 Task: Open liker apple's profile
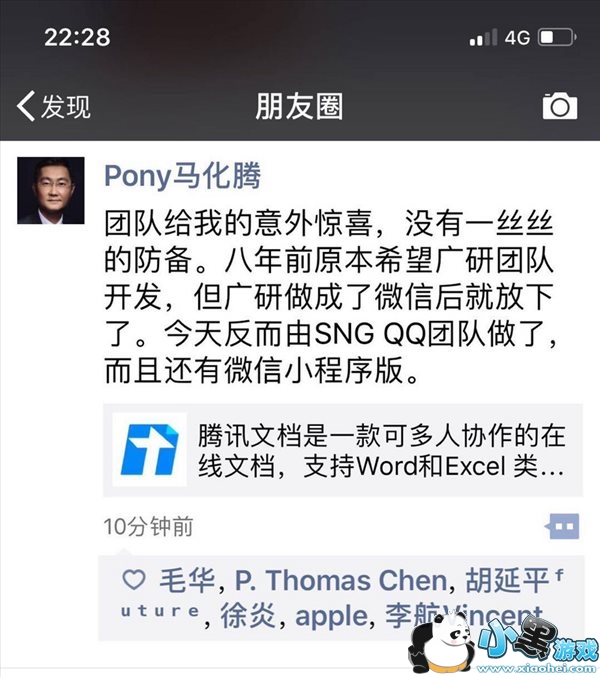pos(331,616)
